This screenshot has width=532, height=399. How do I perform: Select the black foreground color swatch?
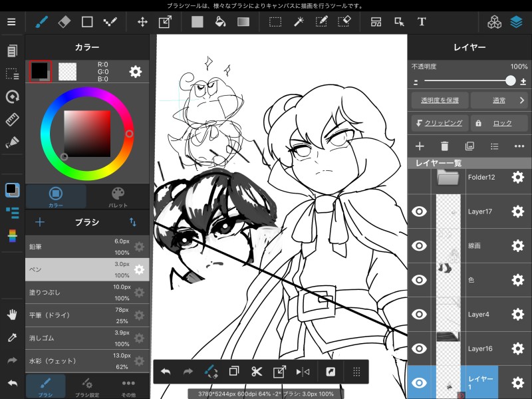[x=40, y=72]
